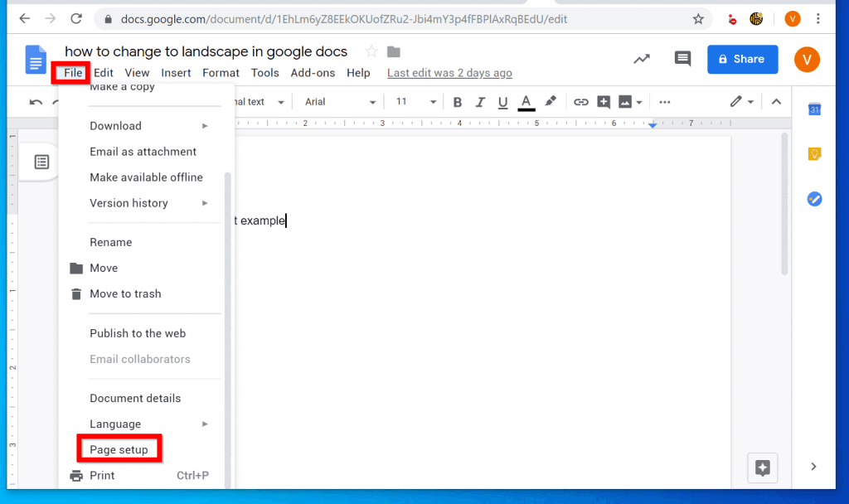The image size is (849, 504).
Task: Show the document outline icon
Action: (x=41, y=162)
